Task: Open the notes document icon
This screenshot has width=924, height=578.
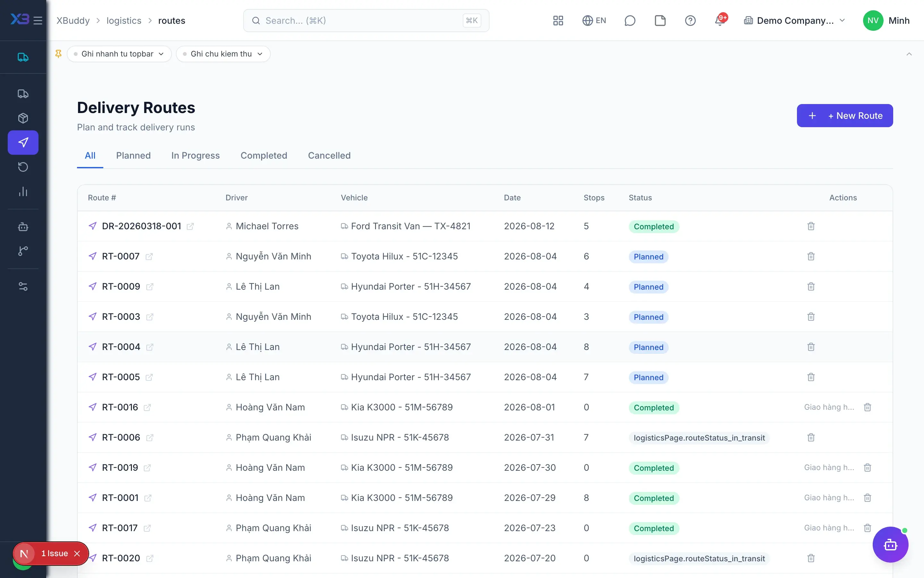Action: click(660, 20)
